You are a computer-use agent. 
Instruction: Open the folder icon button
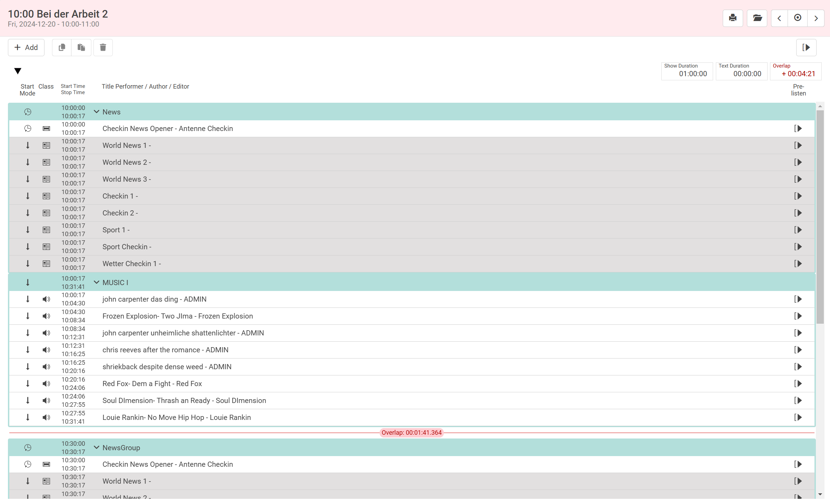757,18
